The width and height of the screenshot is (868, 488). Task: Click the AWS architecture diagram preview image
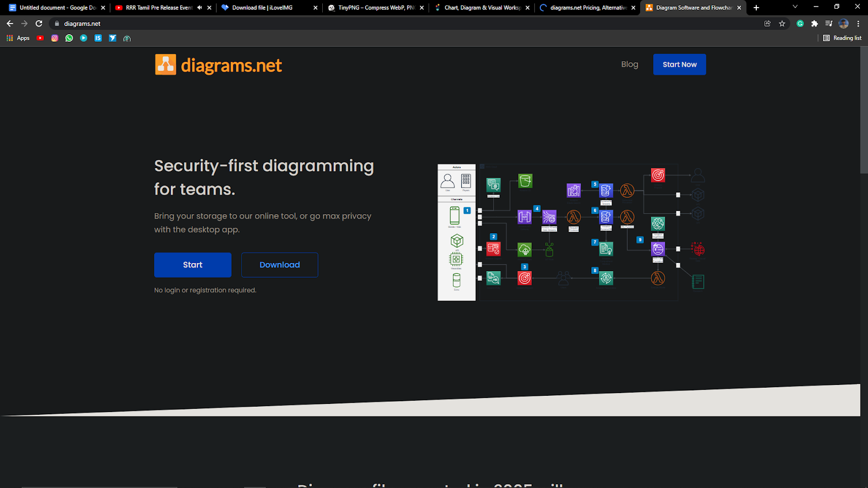[x=572, y=232]
